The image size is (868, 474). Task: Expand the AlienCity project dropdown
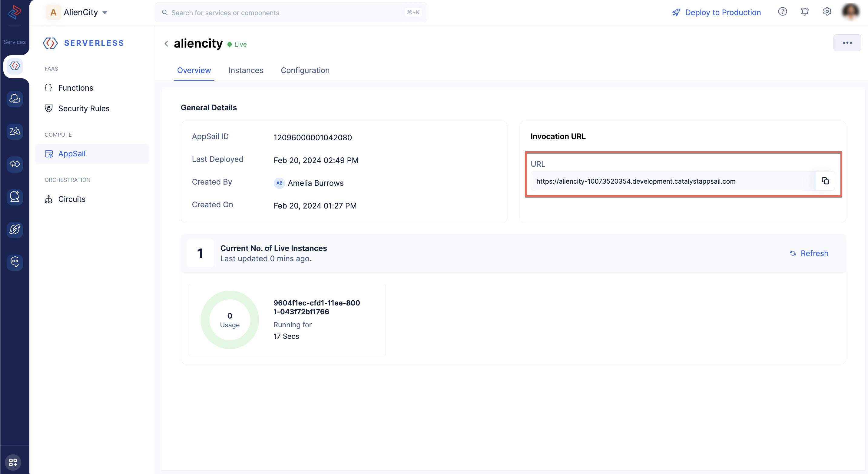pos(105,12)
